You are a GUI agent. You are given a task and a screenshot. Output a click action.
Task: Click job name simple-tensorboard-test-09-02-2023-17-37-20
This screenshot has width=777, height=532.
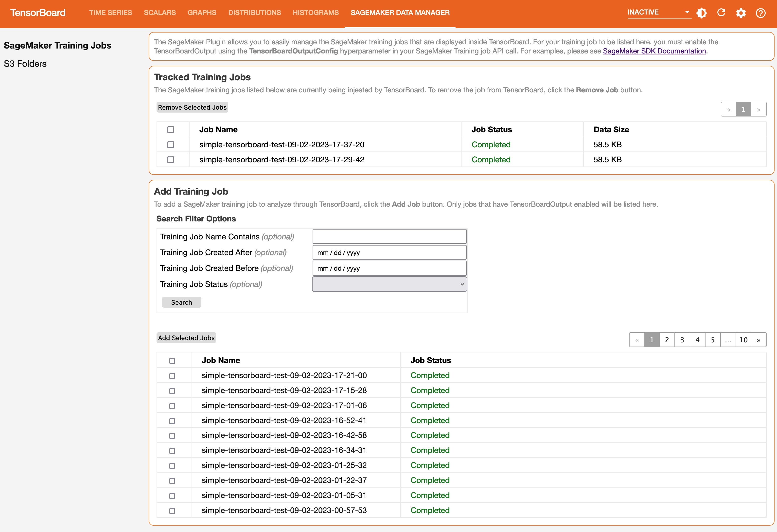282,145
